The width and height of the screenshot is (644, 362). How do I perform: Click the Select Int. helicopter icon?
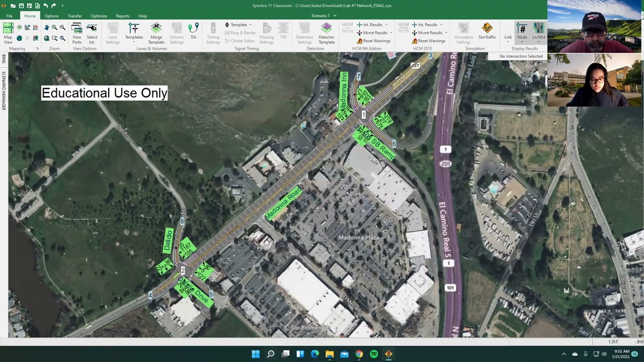pyautogui.click(x=92, y=33)
